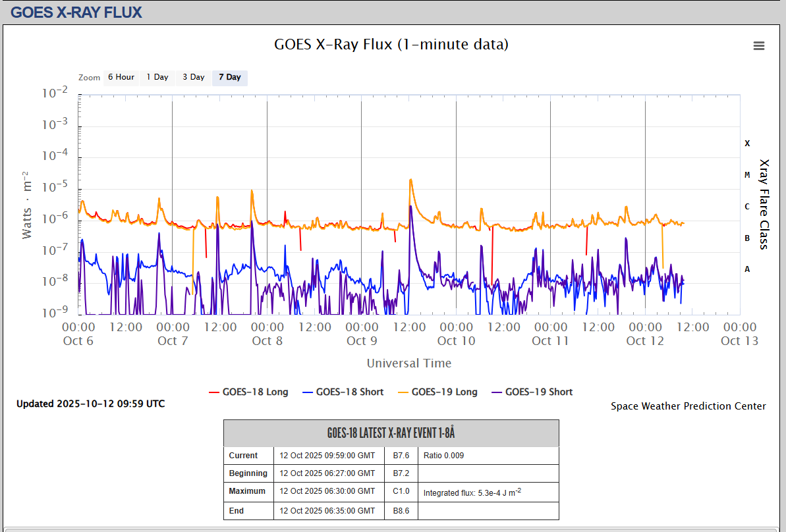Click the Universal Time axis title
Screen dimensions: 786x532
[x=408, y=363]
